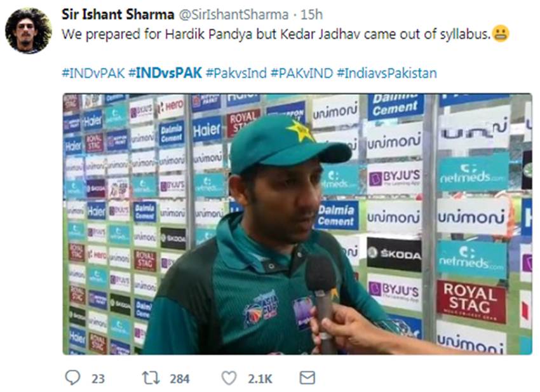The image size is (540, 392).
Task: Open the #PakvsInd hashtag
Action: [236, 73]
